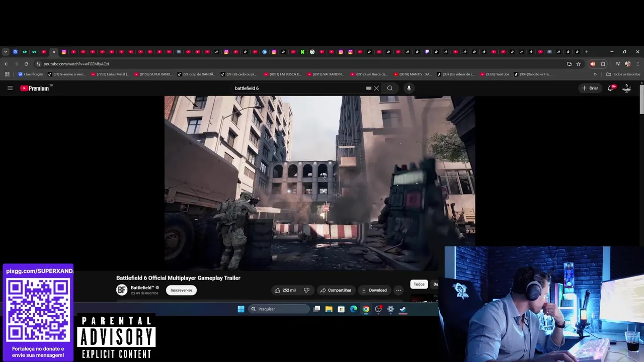Bookmark this page with star icon
Image resolution: width=644 pixels, height=362 pixels.
[579, 64]
